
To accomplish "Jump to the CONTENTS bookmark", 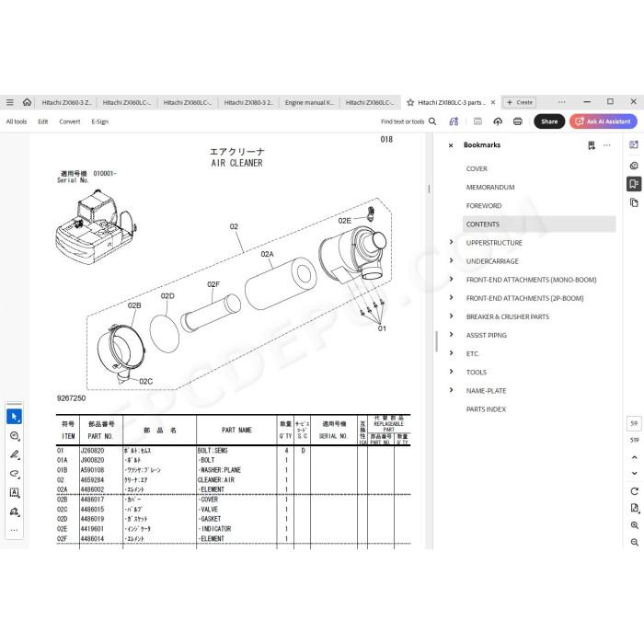I will [x=539, y=224].
